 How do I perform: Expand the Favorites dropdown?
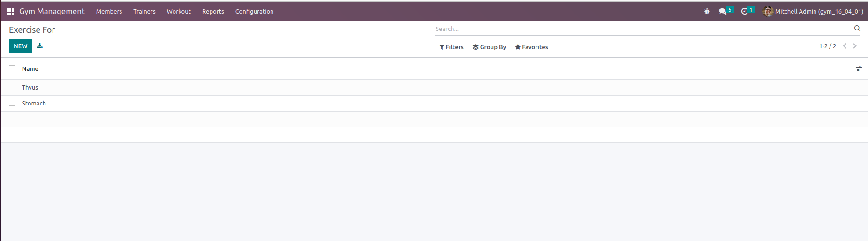531,47
